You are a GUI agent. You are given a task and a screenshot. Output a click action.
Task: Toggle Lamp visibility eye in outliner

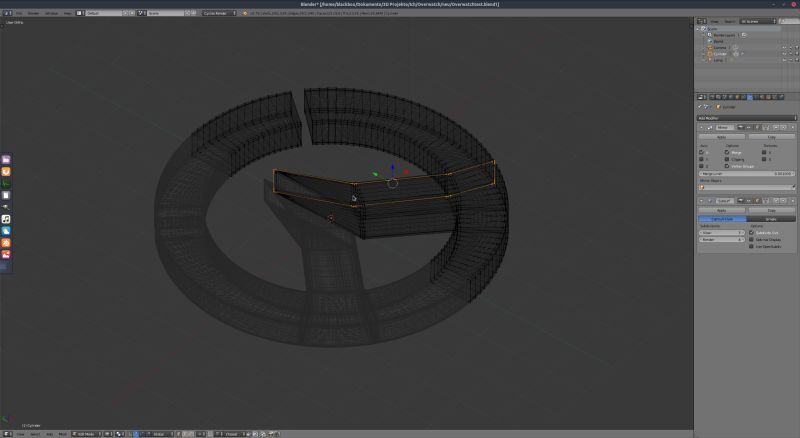coord(785,60)
